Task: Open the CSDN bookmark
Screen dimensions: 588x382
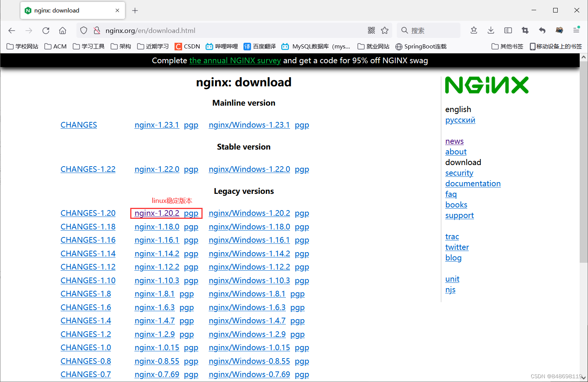Action: (187, 47)
